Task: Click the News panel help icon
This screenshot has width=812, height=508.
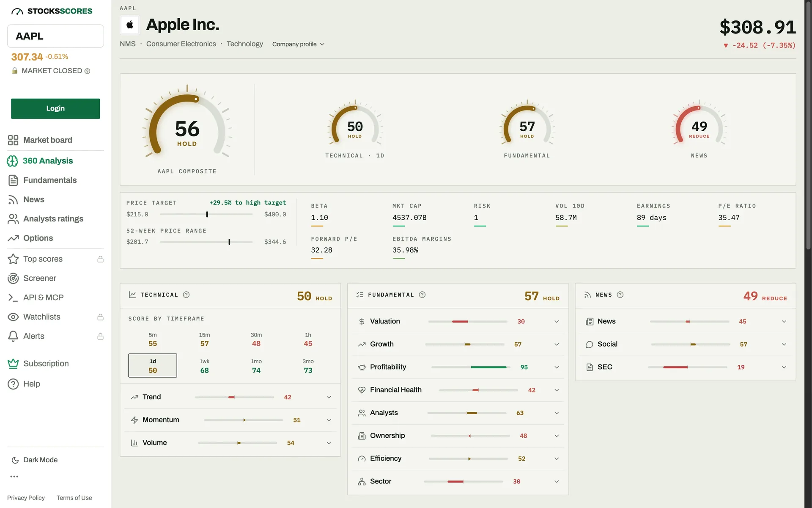Action: click(620, 295)
